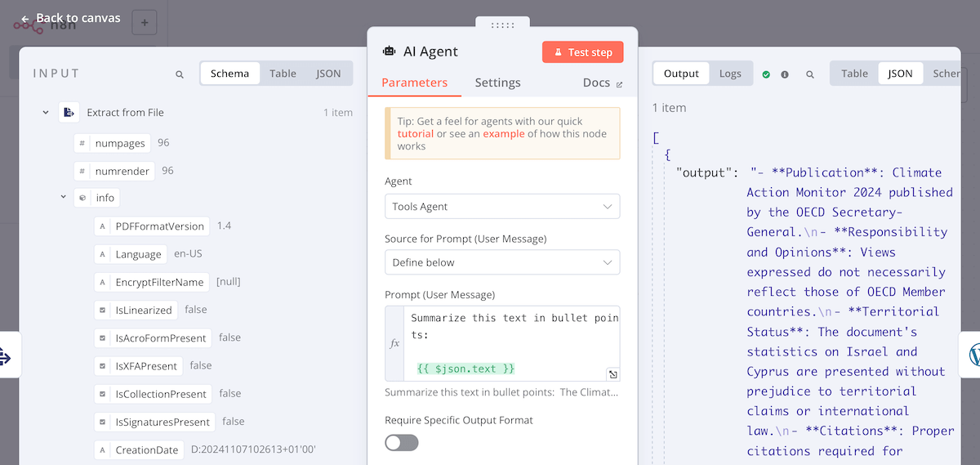Show output as Table
The height and width of the screenshot is (465, 980).
click(x=854, y=74)
